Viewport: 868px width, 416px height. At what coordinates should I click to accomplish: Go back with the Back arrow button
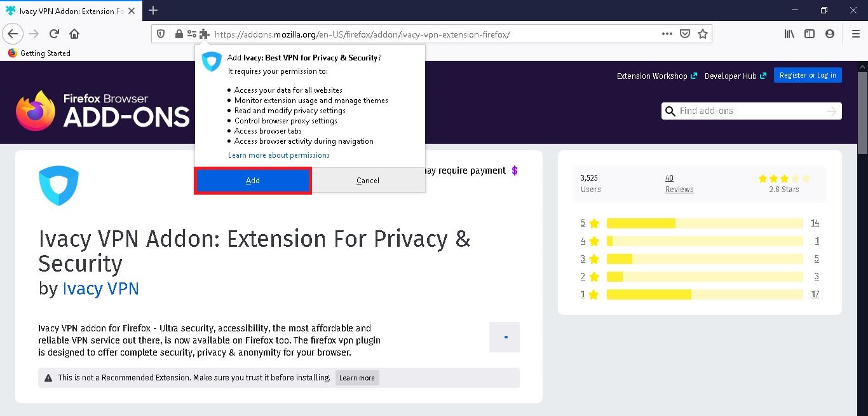[x=13, y=34]
